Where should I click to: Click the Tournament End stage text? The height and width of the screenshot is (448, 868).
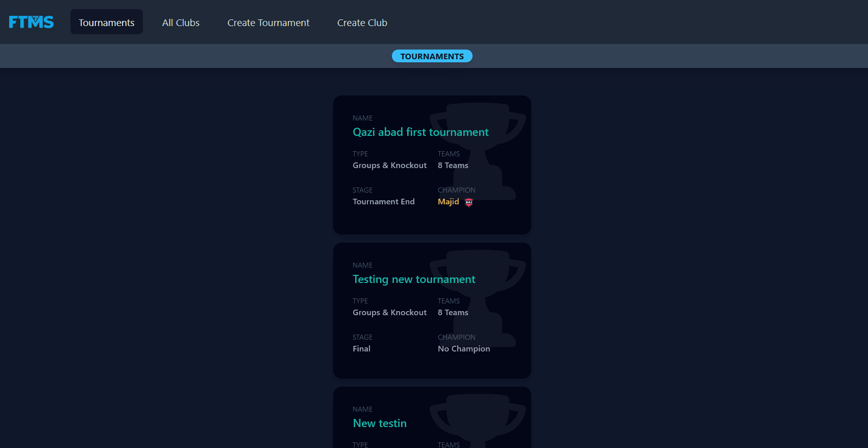pos(383,202)
